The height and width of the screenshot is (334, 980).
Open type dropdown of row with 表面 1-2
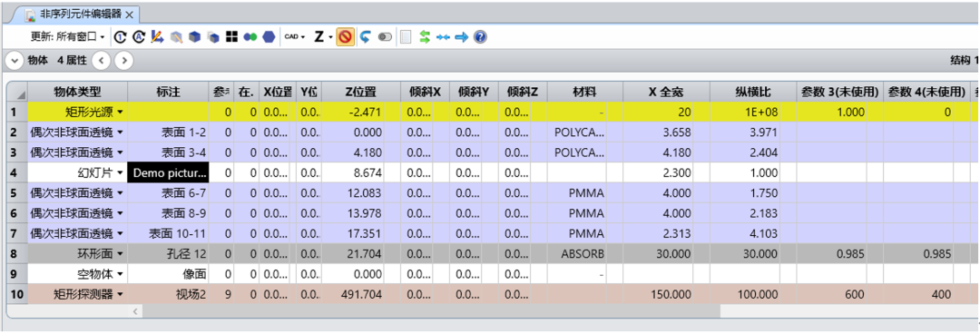point(120,132)
